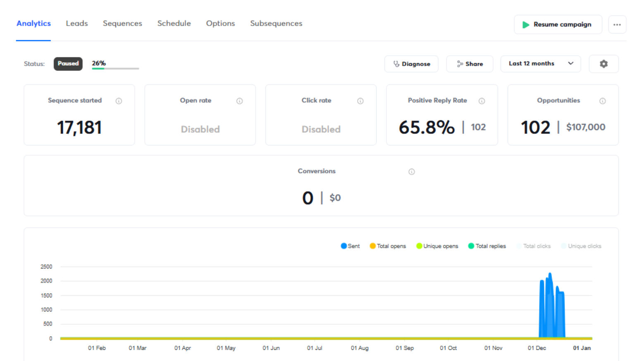Open analytics settings with the gear icon
Image resolution: width=644 pixels, height=361 pixels.
pyautogui.click(x=603, y=64)
